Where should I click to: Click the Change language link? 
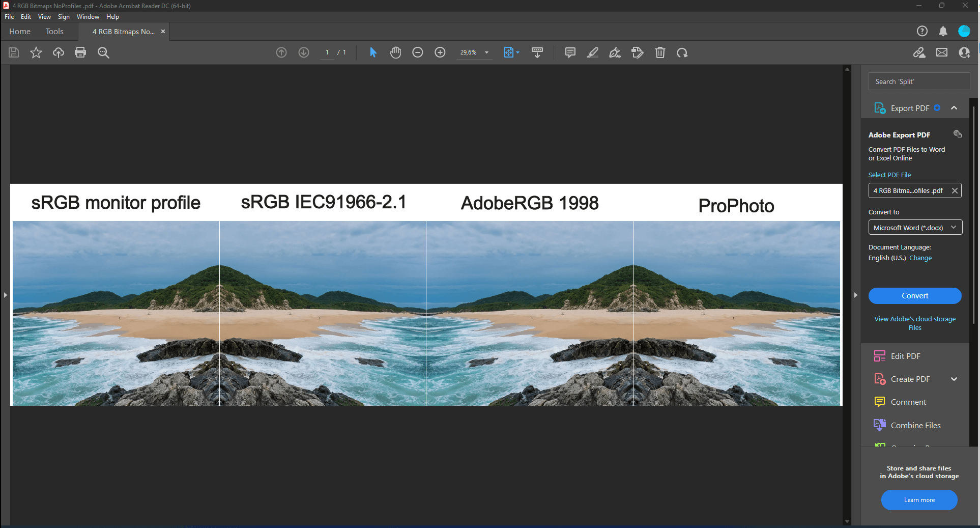(920, 258)
